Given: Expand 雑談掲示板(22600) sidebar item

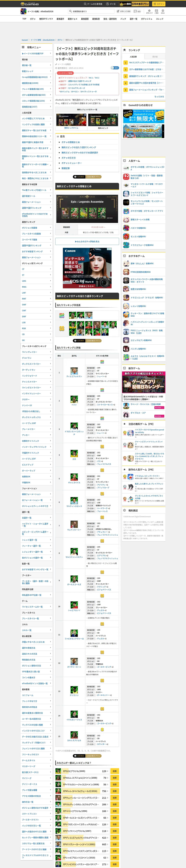Looking at the screenshot, I should point(37,83).
